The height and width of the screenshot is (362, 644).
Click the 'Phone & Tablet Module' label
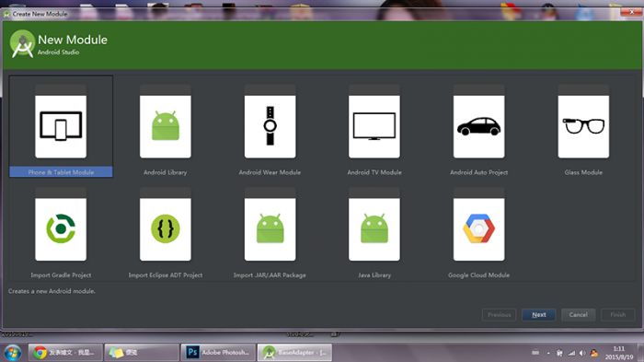(61, 172)
